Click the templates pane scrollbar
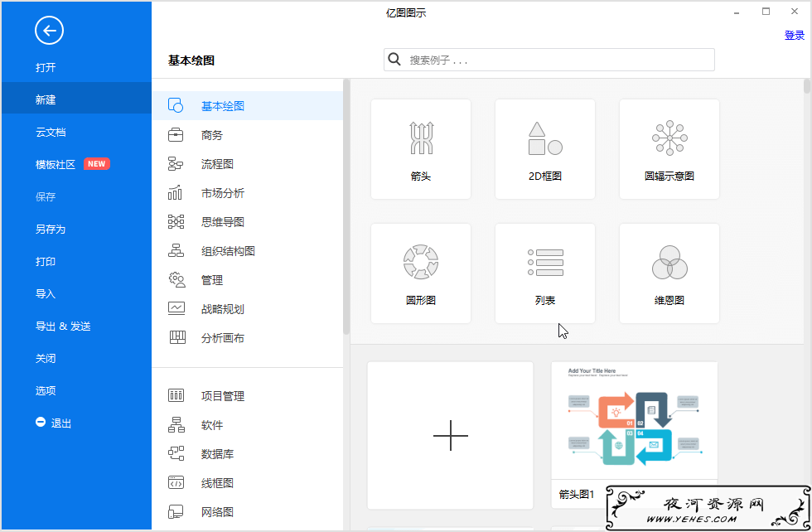Image resolution: width=812 pixels, height=532 pixels. pyautogui.click(x=807, y=86)
